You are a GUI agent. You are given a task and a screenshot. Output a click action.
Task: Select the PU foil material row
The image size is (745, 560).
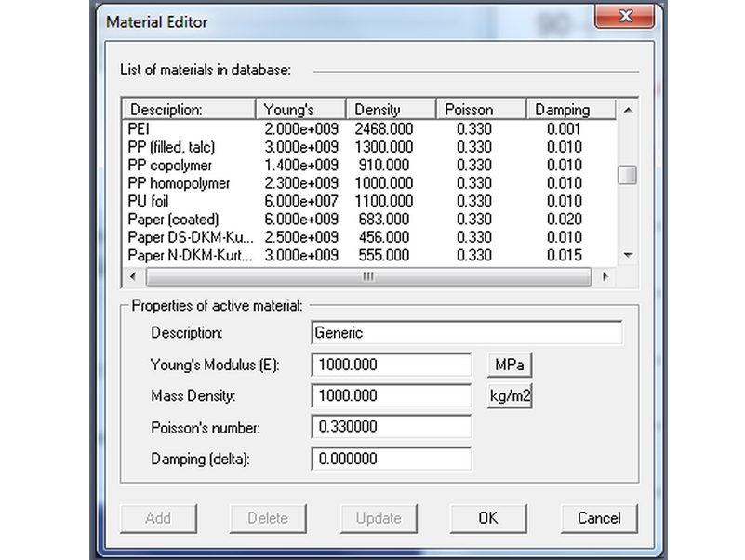(148, 201)
